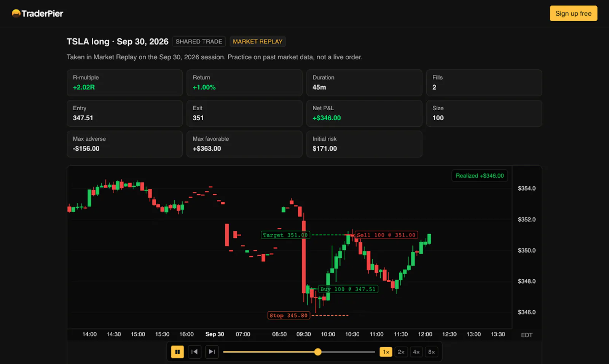Select the Exit 351 card
This screenshot has height=364, width=609.
click(244, 113)
